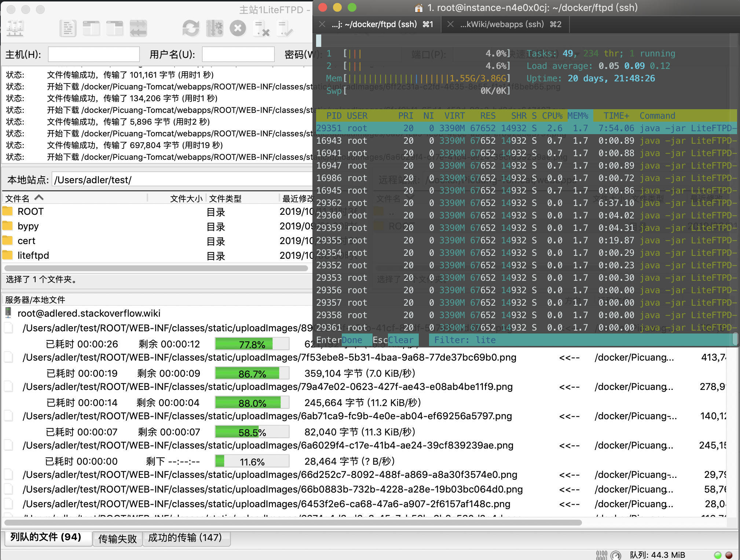The height and width of the screenshot is (560, 740).
Task: Click the 58.5% transfer progress bar
Action: click(252, 432)
